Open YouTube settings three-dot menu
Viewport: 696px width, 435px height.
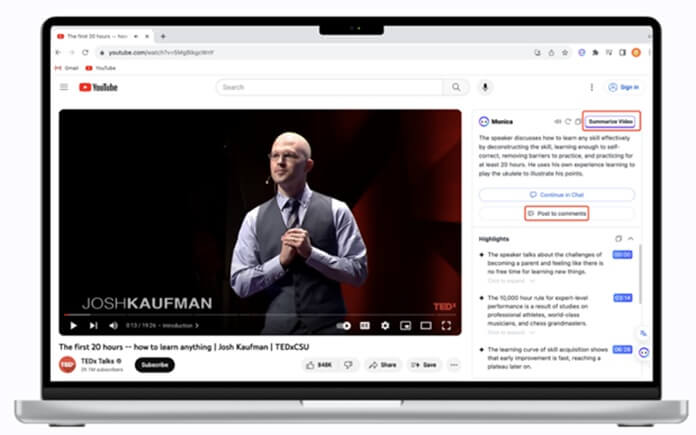coord(591,87)
